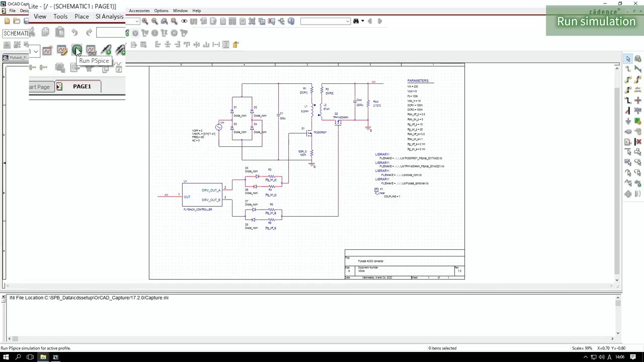Open the simulation profile dropdown

coord(35,51)
